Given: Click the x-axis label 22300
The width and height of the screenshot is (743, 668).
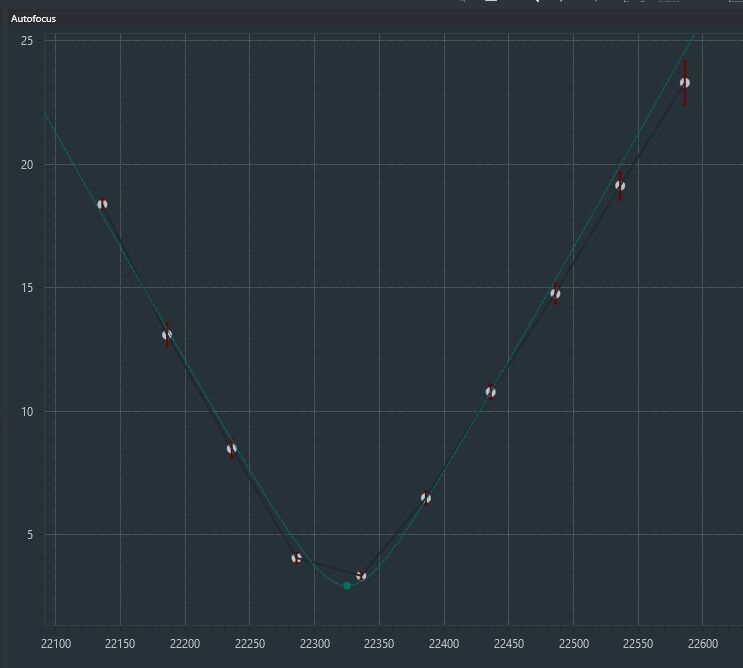Looking at the screenshot, I should click(x=315, y=644).
